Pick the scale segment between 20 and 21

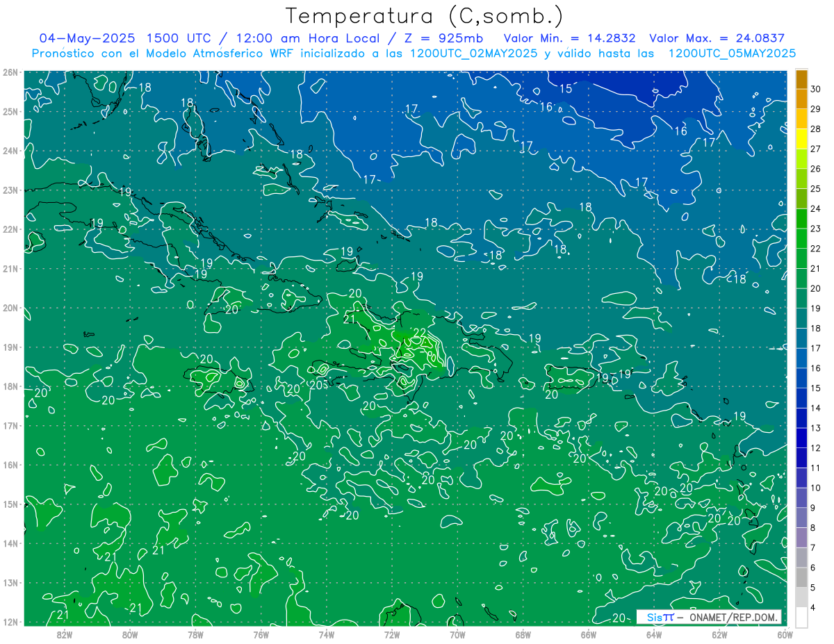coord(801,278)
